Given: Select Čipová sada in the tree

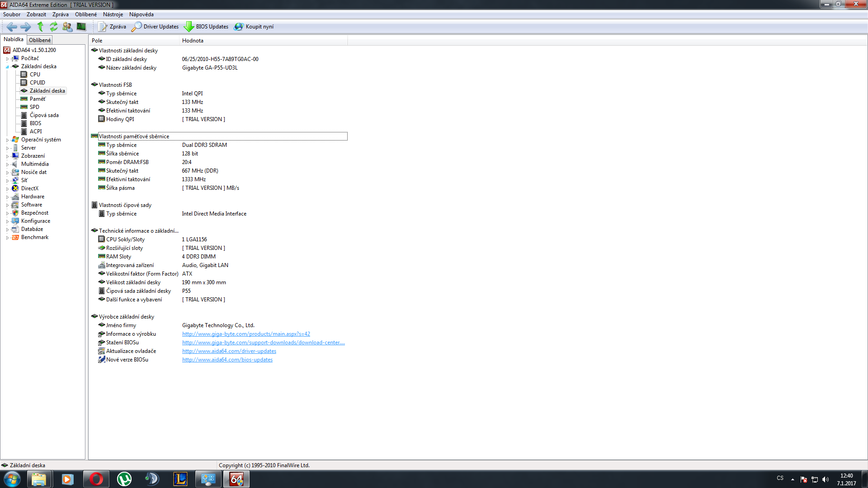Looking at the screenshot, I should pos(44,115).
